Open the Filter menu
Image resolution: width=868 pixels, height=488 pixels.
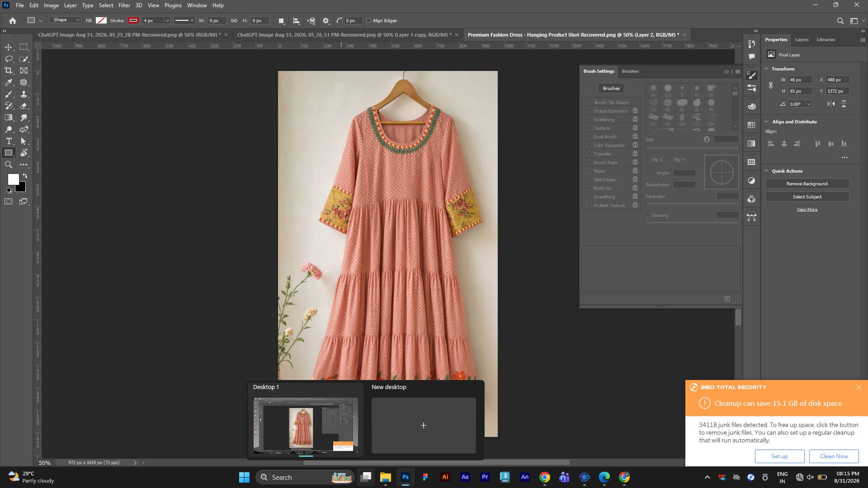pyautogui.click(x=124, y=5)
